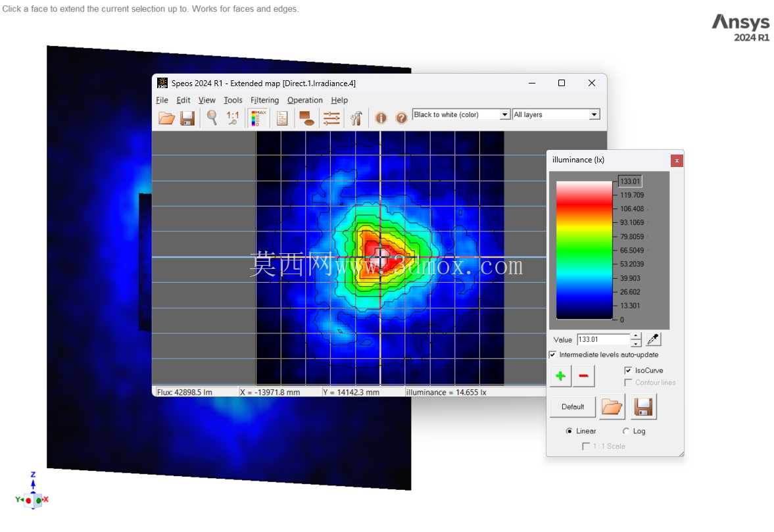The width and height of the screenshot is (774, 532).
Task: Open the Operation menu
Action: point(305,100)
